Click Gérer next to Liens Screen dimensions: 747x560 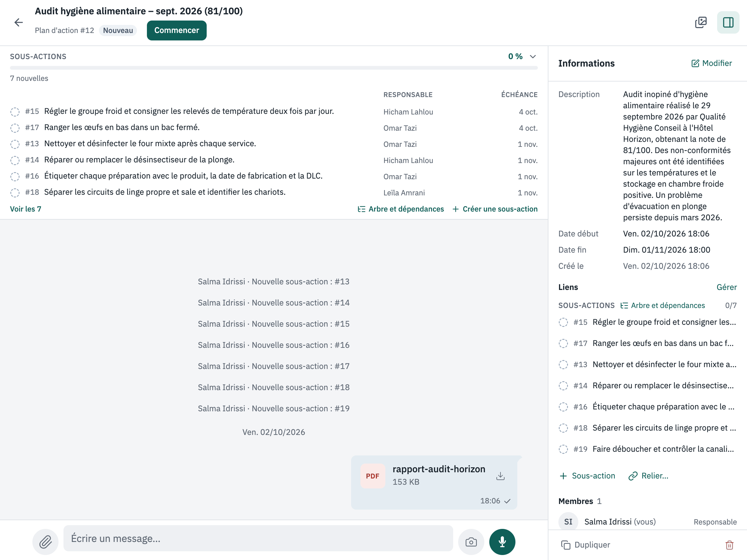click(726, 287)
